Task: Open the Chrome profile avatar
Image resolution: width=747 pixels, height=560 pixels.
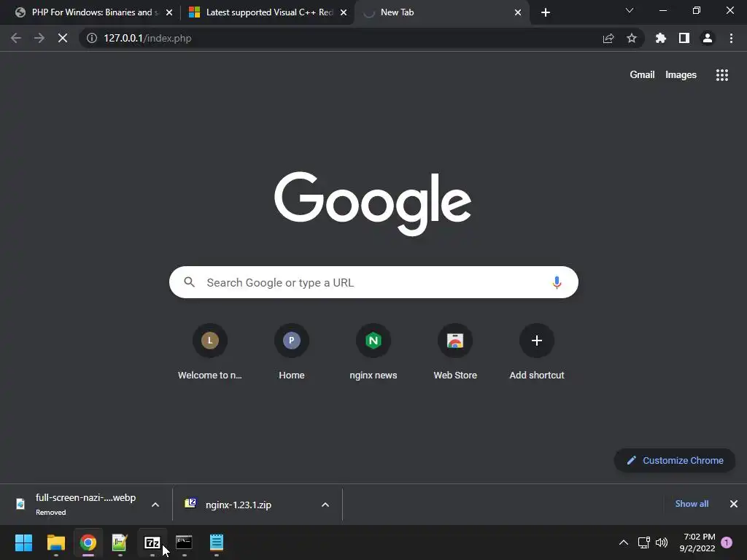Action: click(x=708, y=38)
